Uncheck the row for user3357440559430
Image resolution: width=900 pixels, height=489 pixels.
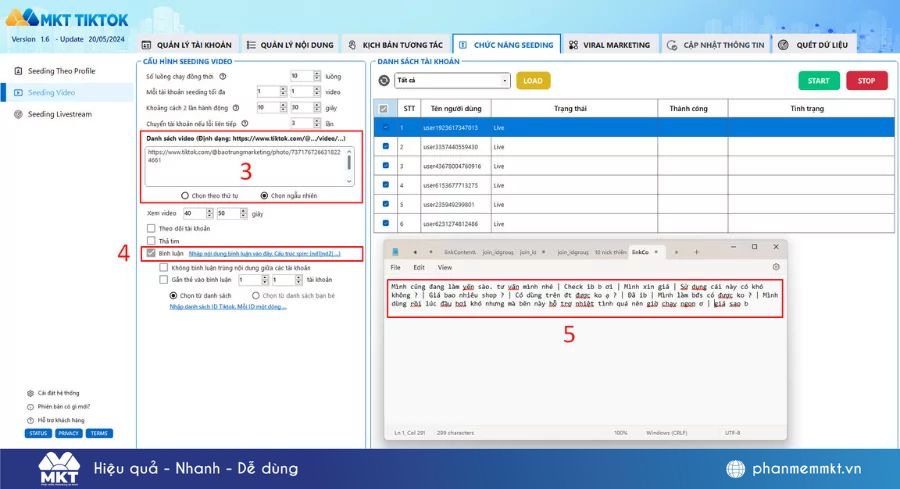click(x=386, y=146)
